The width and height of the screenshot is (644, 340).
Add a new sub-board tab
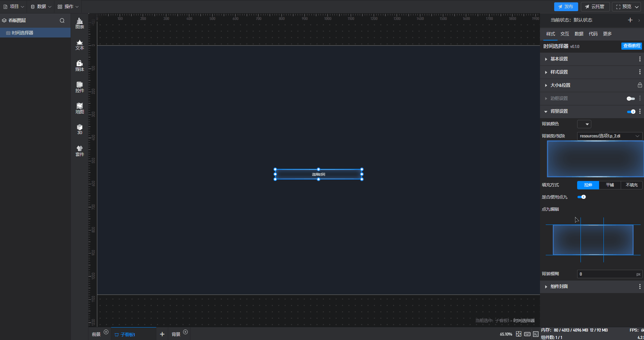point(162,334)
